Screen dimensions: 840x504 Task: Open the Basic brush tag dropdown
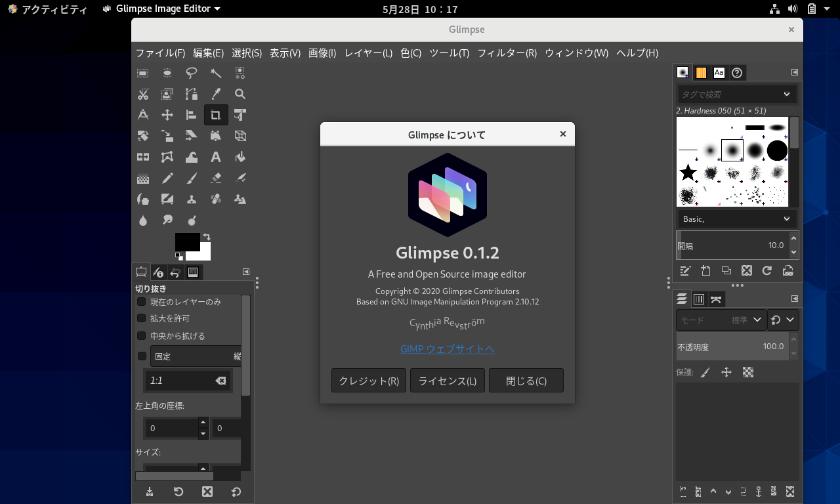tap(737, 219)
